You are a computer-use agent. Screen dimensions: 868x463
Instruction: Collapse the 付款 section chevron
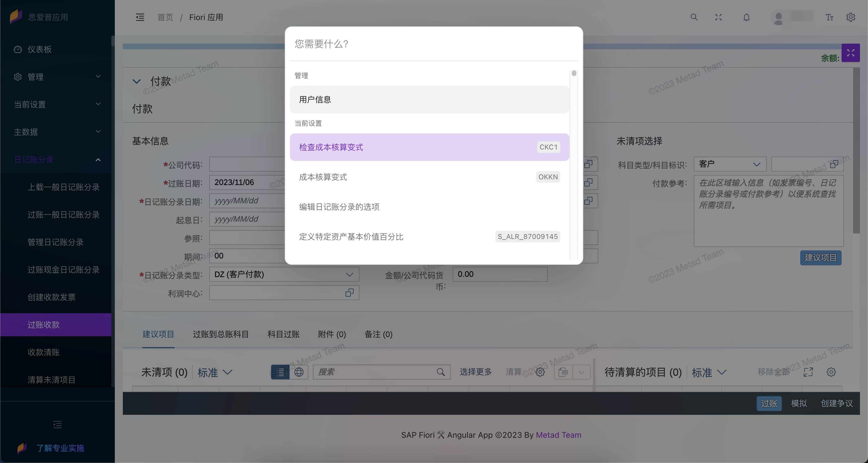pos(136,81)
